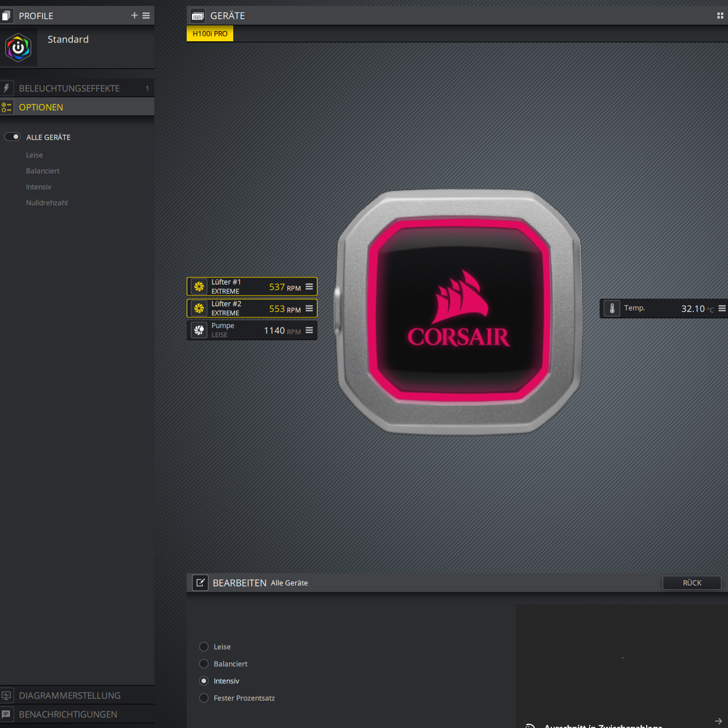Click the Lüfter #1 fan icon

pos(199,287)
